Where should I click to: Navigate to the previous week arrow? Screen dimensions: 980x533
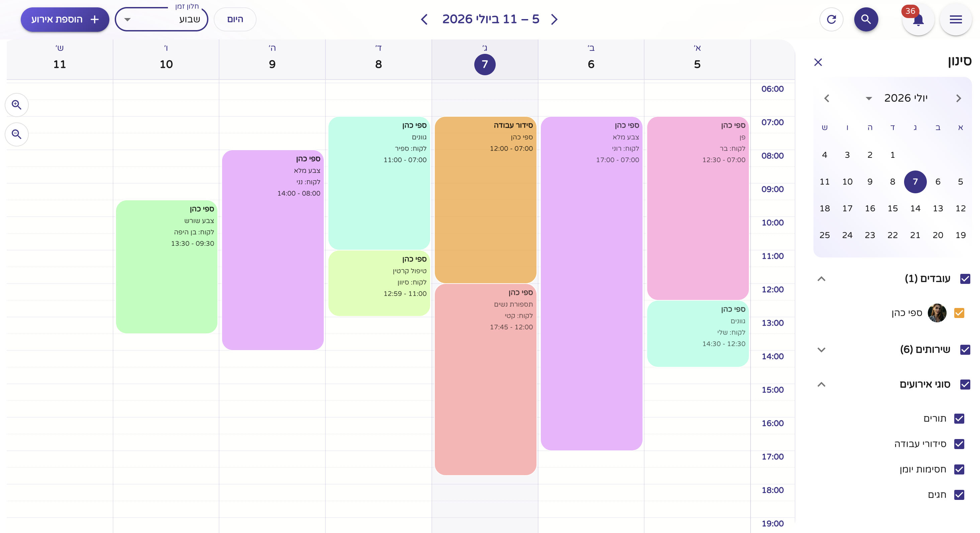[x=554, y=19]
